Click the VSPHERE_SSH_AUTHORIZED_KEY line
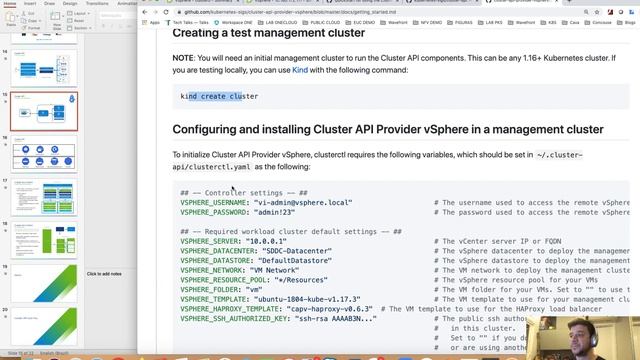Screen dimensions: 640x360 click(x=278, y=319)
